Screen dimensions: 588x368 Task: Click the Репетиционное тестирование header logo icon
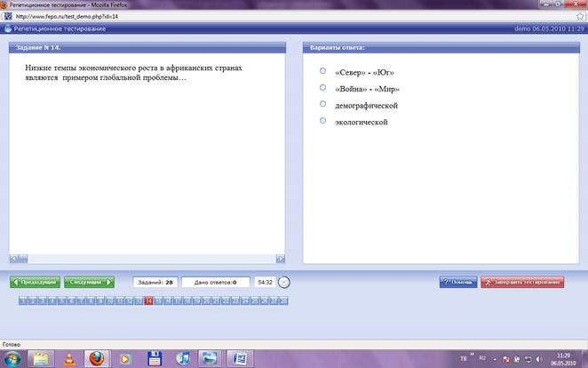click(8, 28)
